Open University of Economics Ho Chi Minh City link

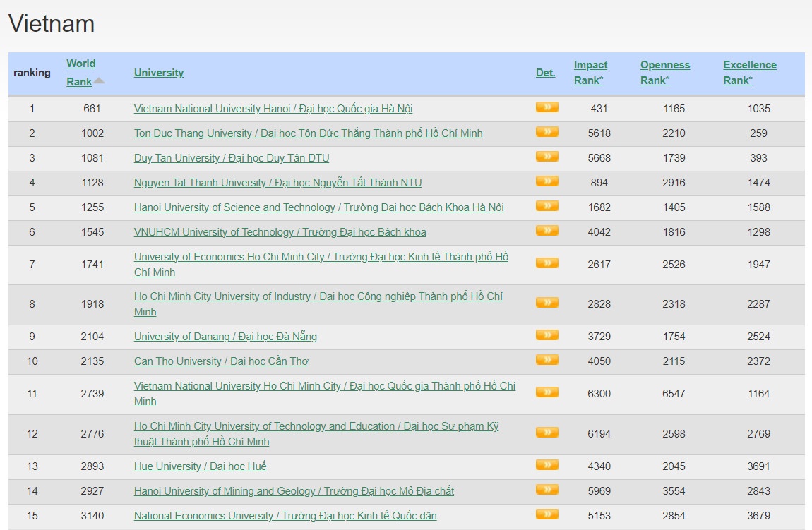(x=321, y=258)
